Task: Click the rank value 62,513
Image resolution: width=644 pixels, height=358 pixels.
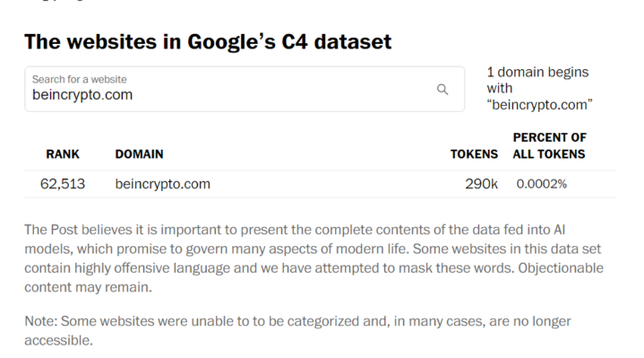Action: point(63,184)
